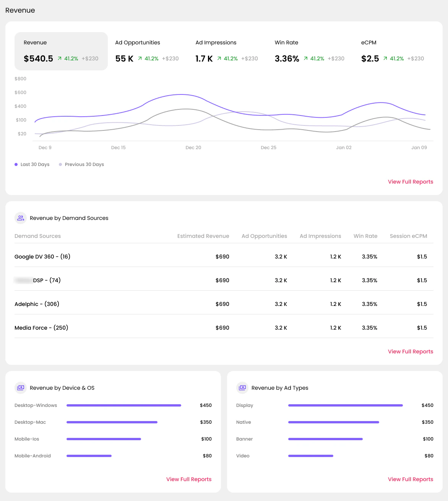Click the Jan 09 axis label
Screen dimensions: 448x501
419,148
